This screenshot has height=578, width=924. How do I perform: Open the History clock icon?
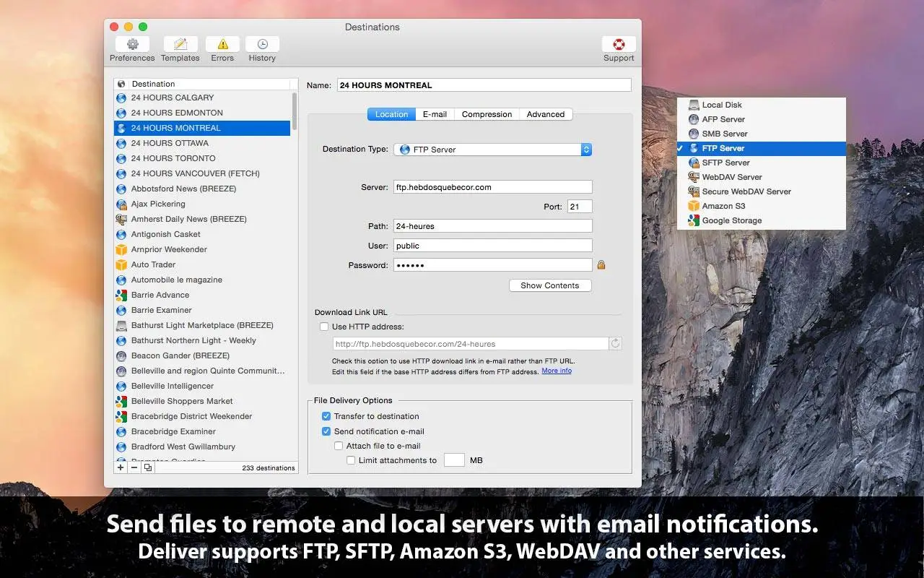pyautogui.click(x=262, y=45)
